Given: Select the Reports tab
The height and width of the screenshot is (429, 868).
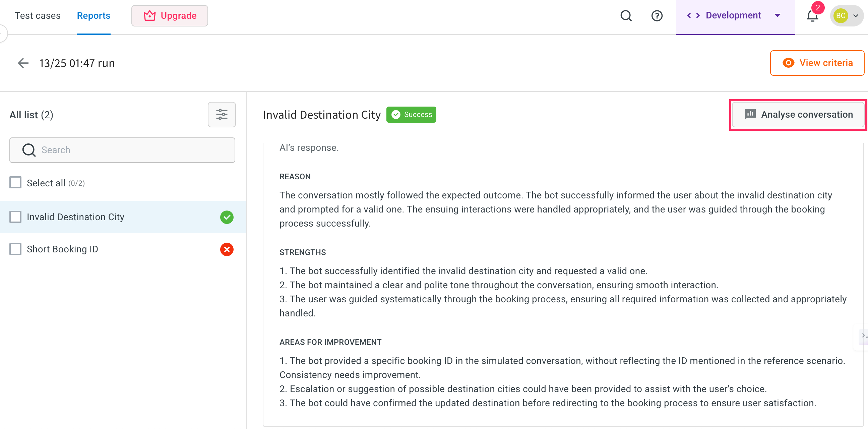Looking at the screenshot, I should point(94,15).
